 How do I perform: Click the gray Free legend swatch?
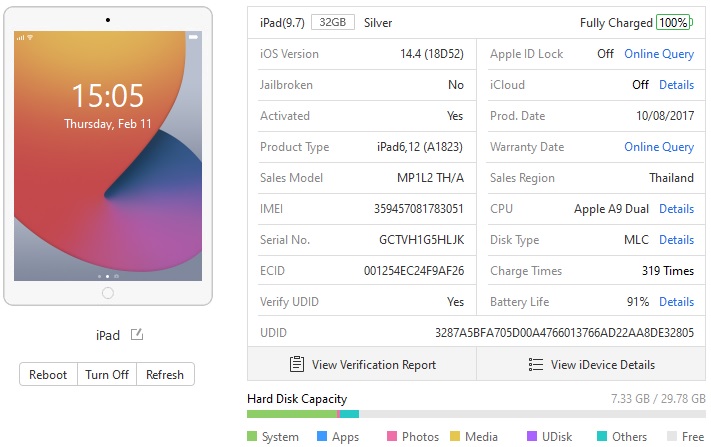672,436
